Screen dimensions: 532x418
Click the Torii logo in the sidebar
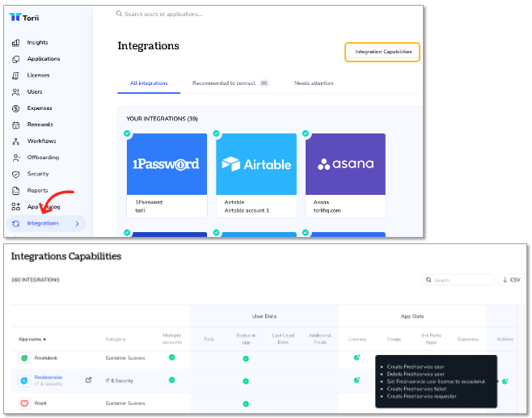(23, 17)
